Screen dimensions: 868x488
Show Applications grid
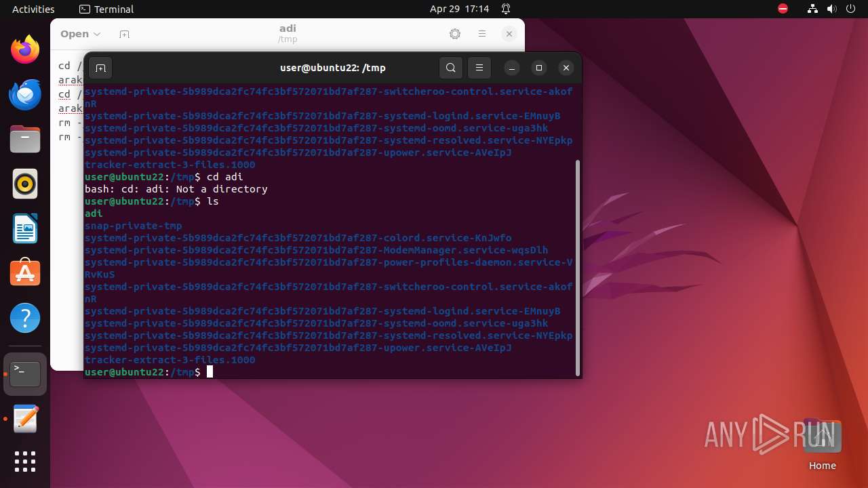coord(25,462)
